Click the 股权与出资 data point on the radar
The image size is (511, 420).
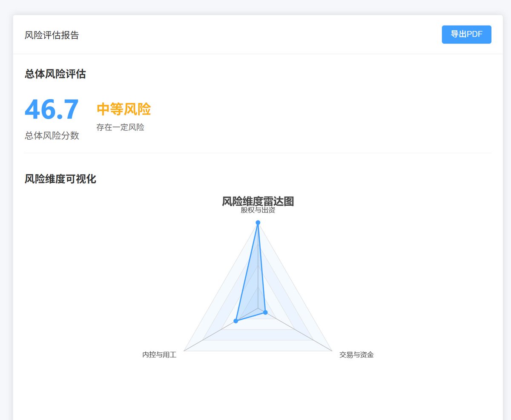coord(258,223)
